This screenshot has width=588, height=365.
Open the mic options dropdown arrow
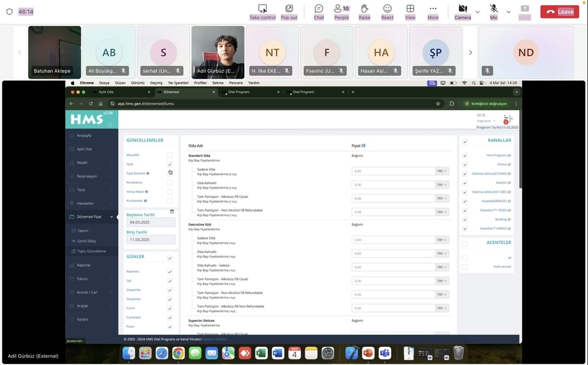[508, 11]
